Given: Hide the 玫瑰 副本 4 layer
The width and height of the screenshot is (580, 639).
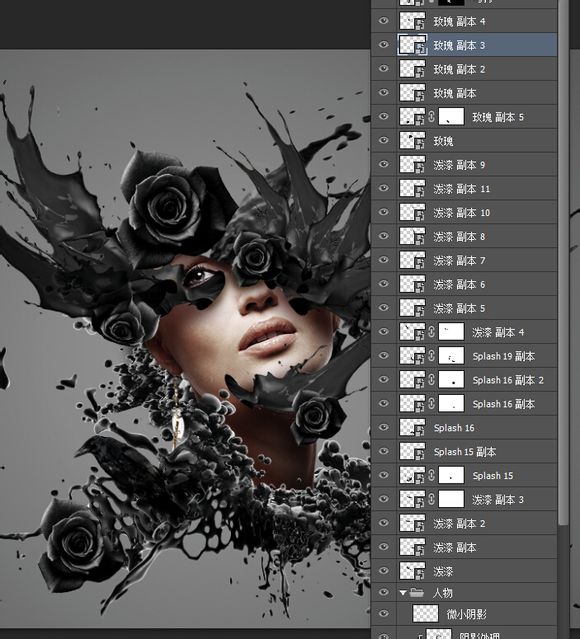Looking at the screenshot, I should click(384, 21).
